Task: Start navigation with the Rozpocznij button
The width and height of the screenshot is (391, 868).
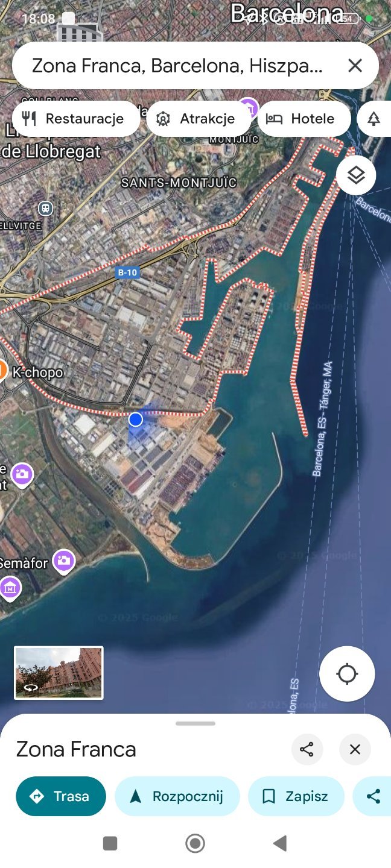Action: (x=177, y=796)
